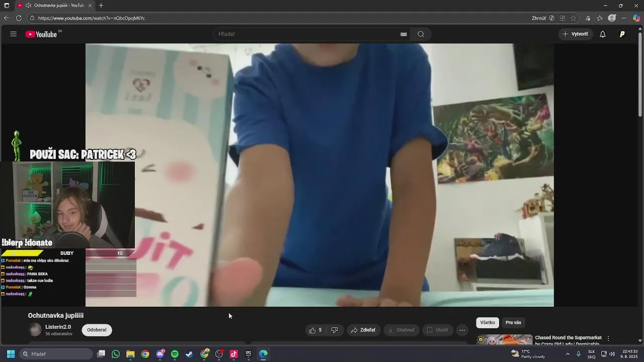Open the Listerin2.0 channel avatar
The image size is (644, 362).
click(35, 330)
